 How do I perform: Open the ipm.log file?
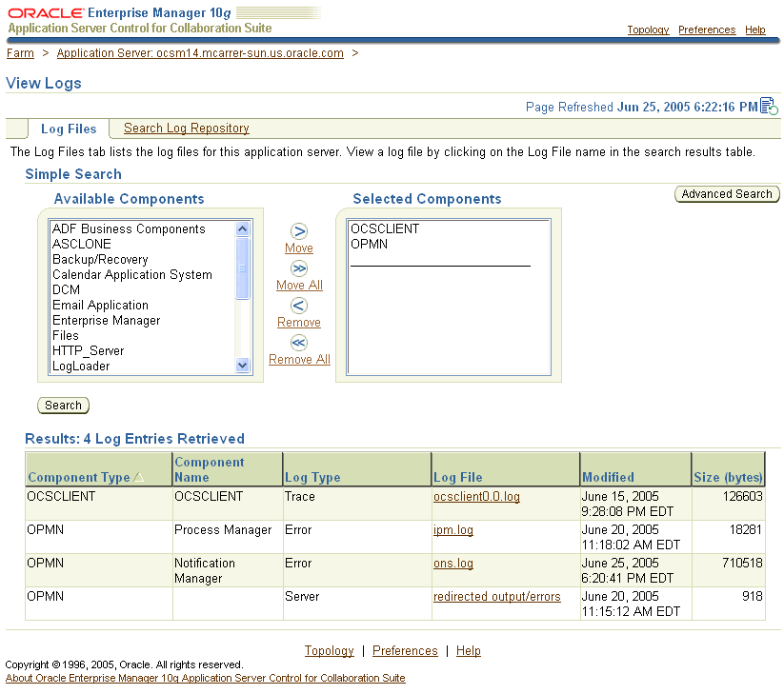[x=452, y=529]
